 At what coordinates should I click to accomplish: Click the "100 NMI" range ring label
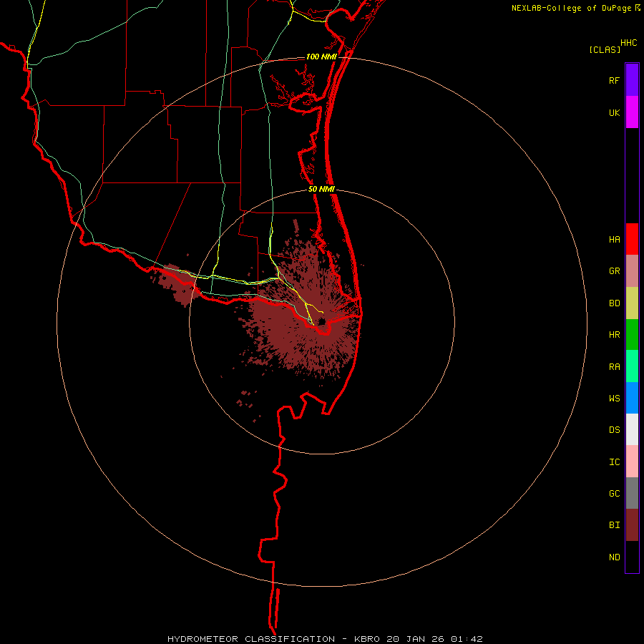coord(321,57)
